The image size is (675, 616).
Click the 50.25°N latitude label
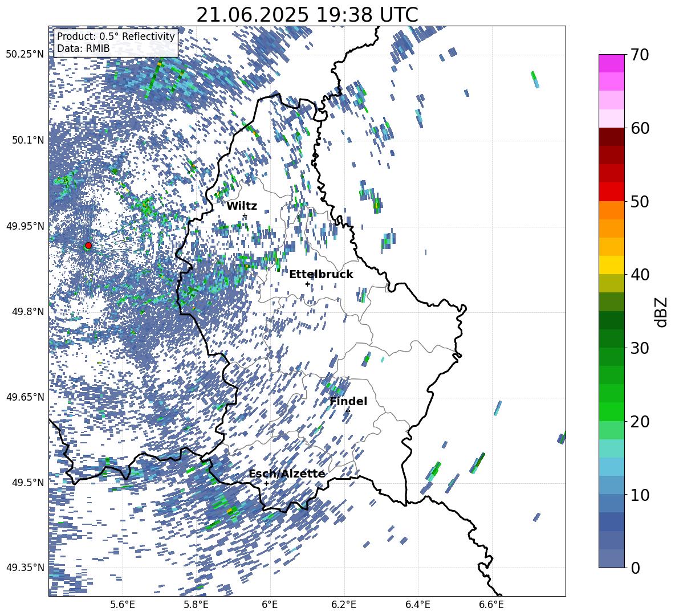pyautogui.click(x=25, y=55)
